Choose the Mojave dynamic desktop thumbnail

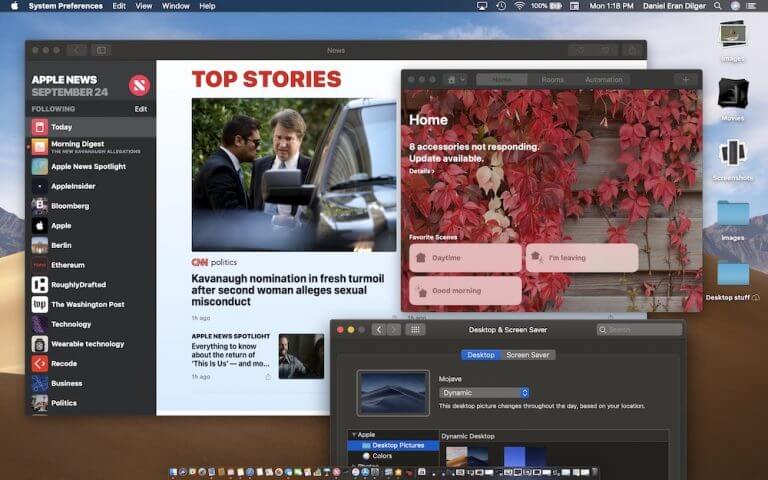(467, 456)
